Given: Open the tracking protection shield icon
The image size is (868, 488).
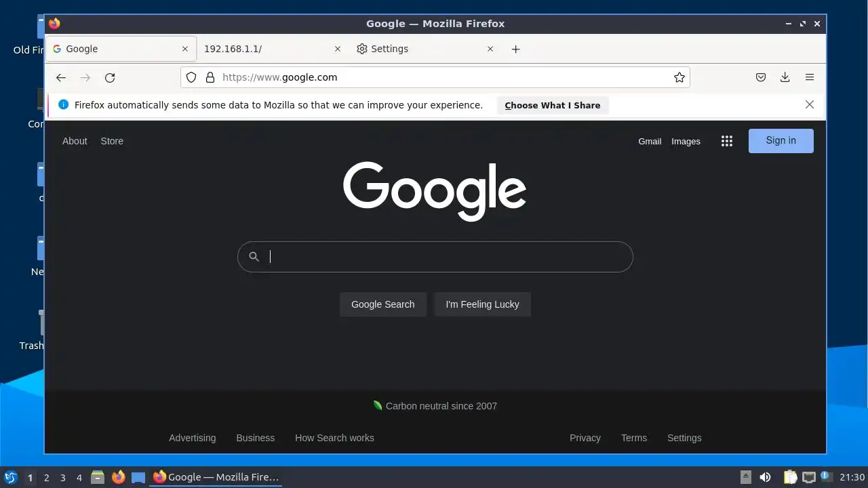Looking at the screenshot, I should coord(191,77).
